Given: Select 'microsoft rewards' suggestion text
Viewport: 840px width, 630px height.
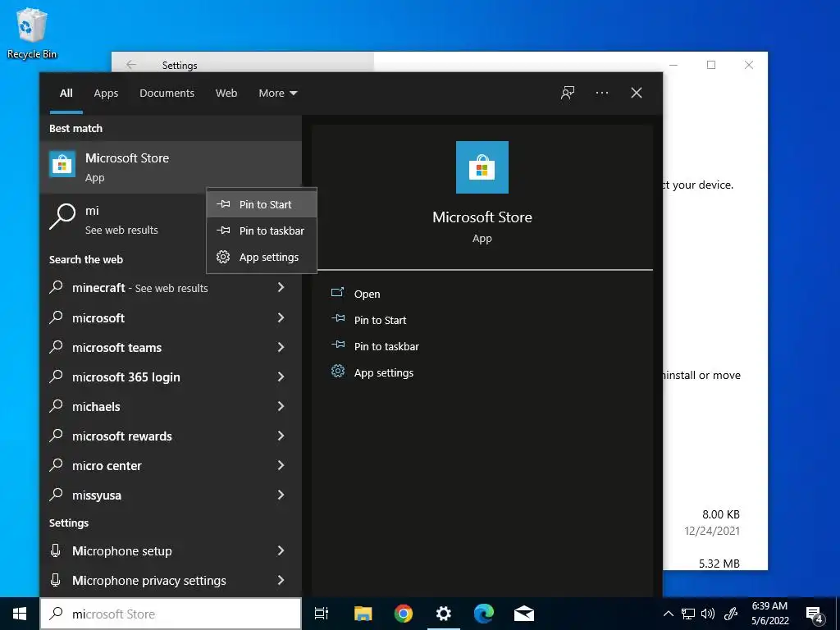Looking at the screenshot, I should pos(122,436).
